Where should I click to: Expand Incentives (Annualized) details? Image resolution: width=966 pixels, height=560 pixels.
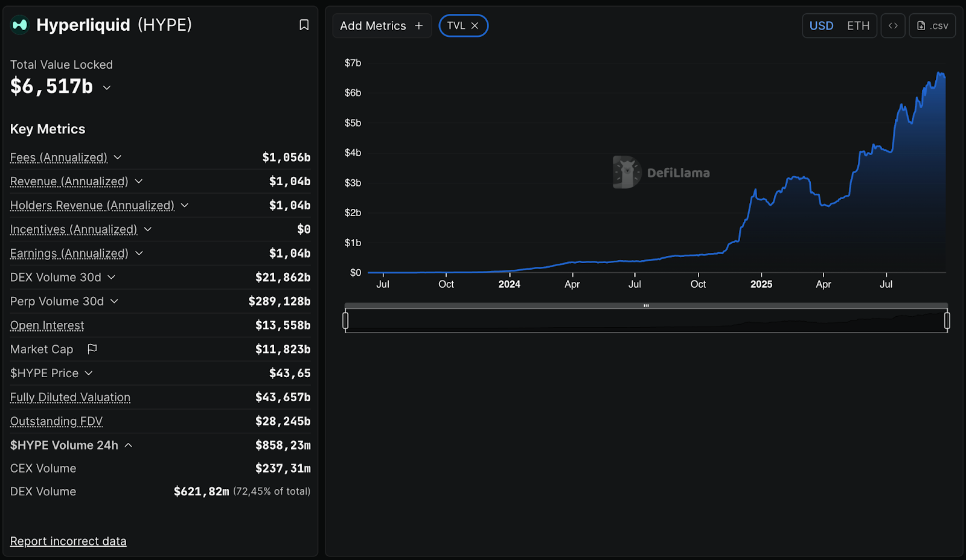pyautogui.click(x=148, y=229)
